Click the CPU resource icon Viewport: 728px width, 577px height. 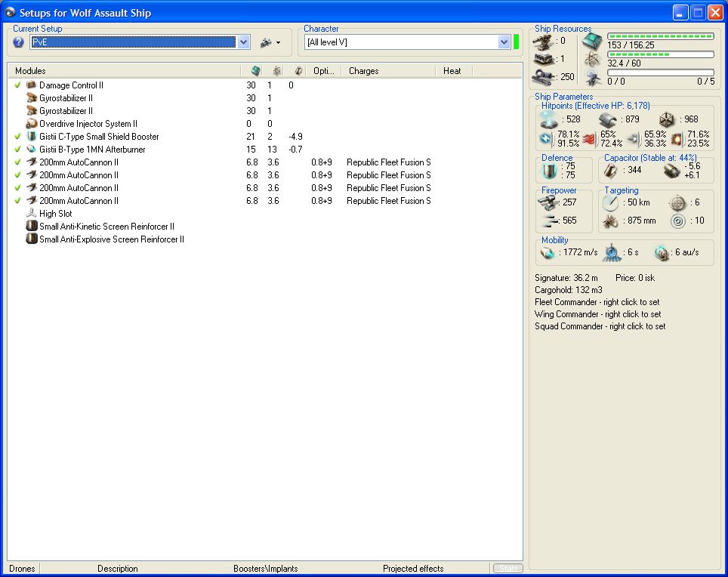[x=592, y=42]
